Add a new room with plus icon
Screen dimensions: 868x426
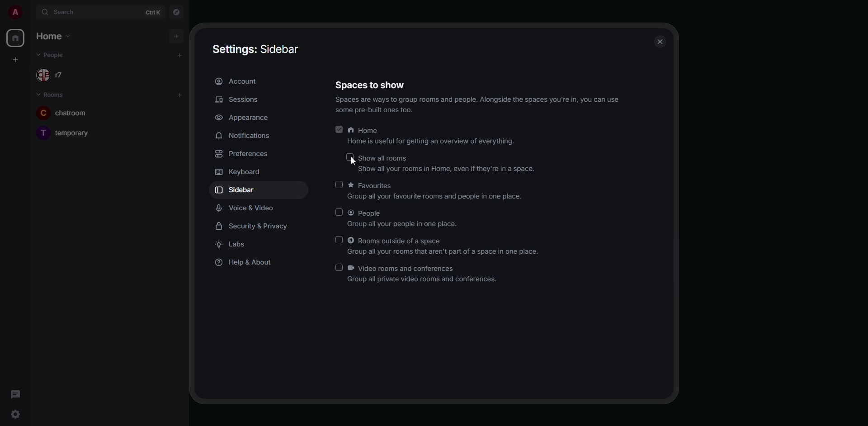tap(180, 95)
